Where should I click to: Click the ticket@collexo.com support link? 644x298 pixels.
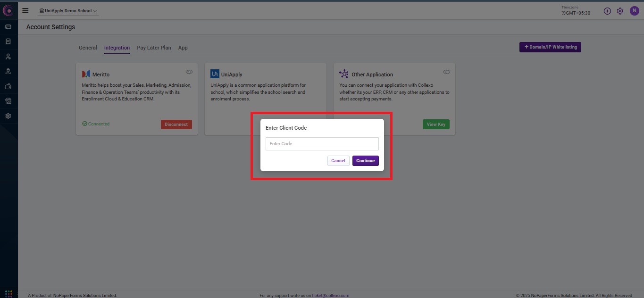click(330, 296)
